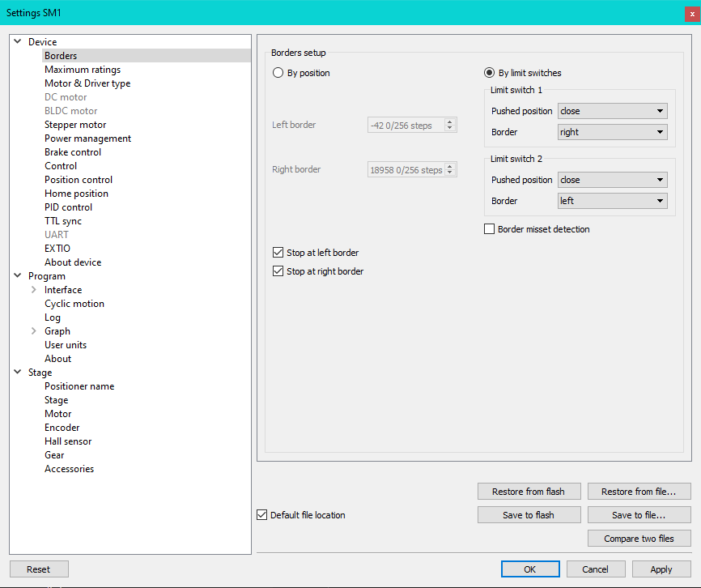
Task: Disable the Default file location checkbox
Action: pyautogui.click(x=261, y=514)
